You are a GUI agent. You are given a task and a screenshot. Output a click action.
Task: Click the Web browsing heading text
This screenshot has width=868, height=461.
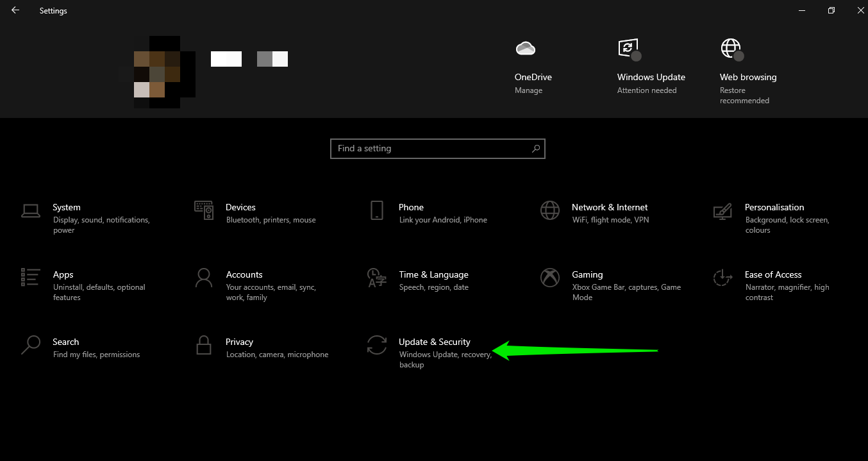pyautogui.click(x=748, y=77)
